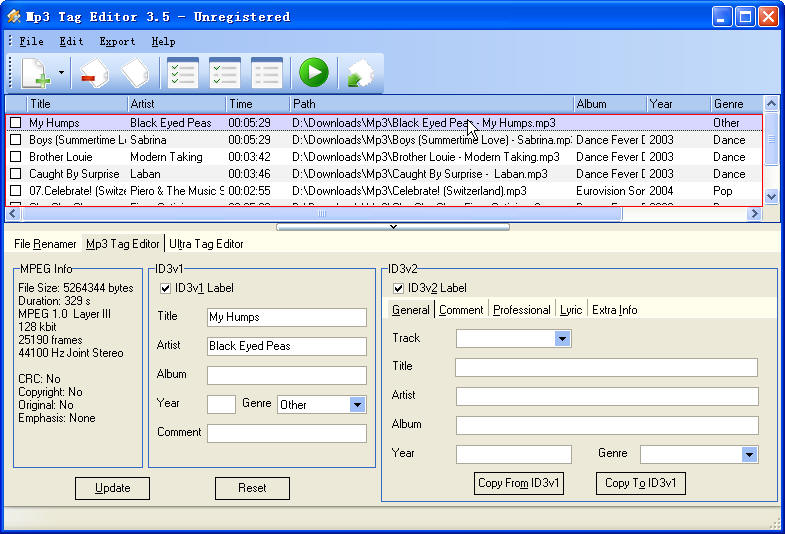Open the ID3v1 Genre dropdown showing Other
Viewport: 785px width, 534px height.
tap(357, 404)
